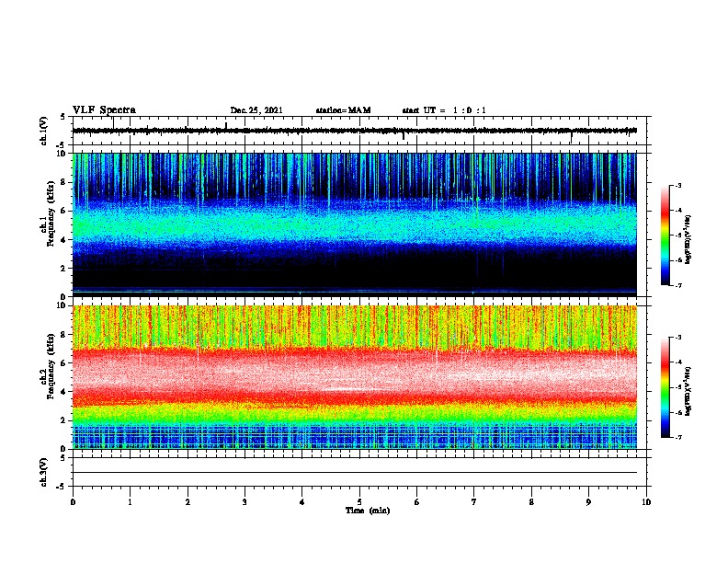Click the ch.1 spectrogram color scale bar
The width and height of the screenshot is (728, 563).
(665, 236)
